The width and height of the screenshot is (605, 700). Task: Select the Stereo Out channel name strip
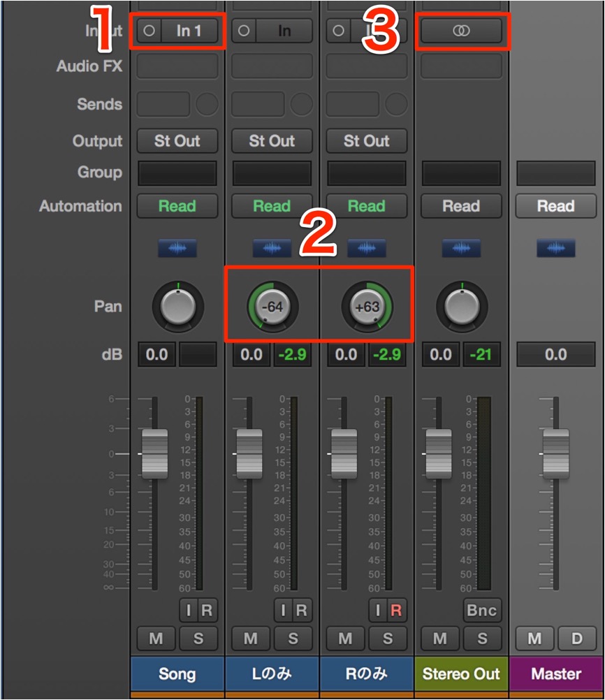pos(461,673)
